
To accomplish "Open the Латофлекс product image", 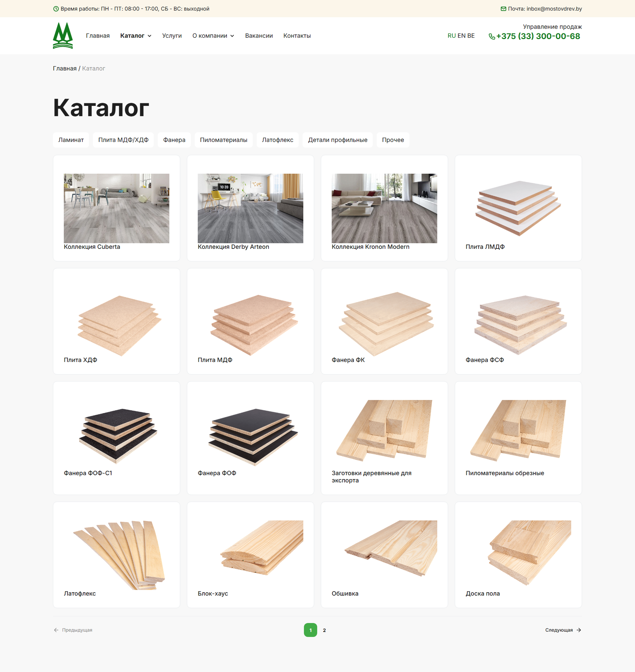I will [x=116, y=555].
